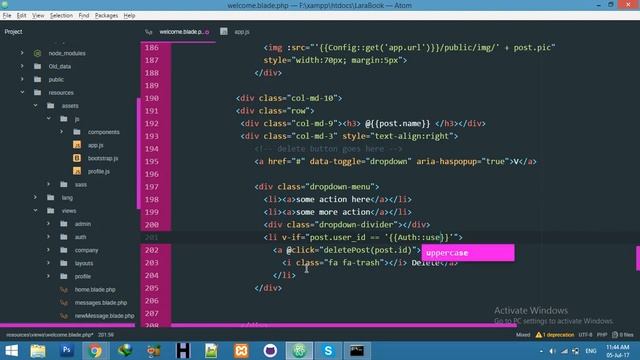Image resolution: width=640 pixels, height=360 pixels.
Task: Collapse the js folder chevron
Action: tap(48, 118)
